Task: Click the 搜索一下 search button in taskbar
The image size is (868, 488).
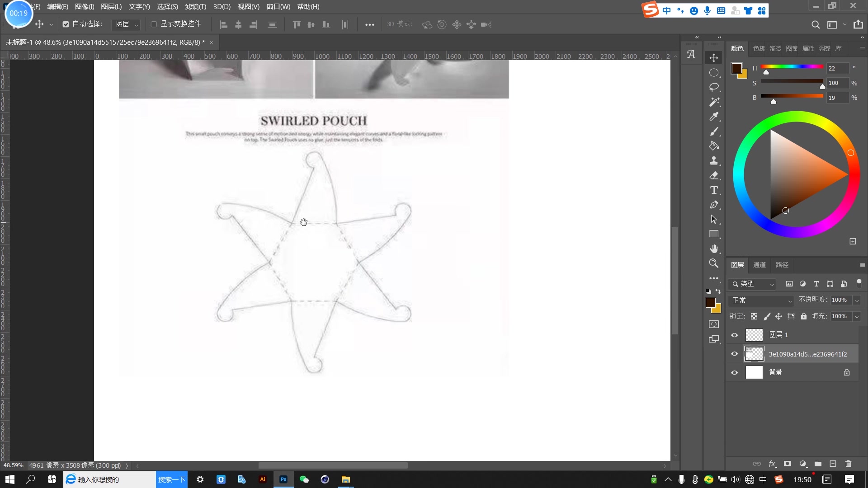Action: 172,479
